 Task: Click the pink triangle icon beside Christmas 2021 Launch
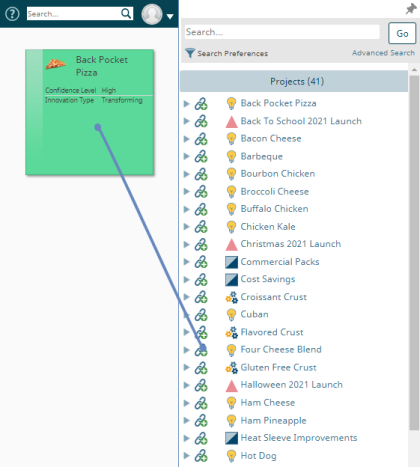(x=231, y=245)
